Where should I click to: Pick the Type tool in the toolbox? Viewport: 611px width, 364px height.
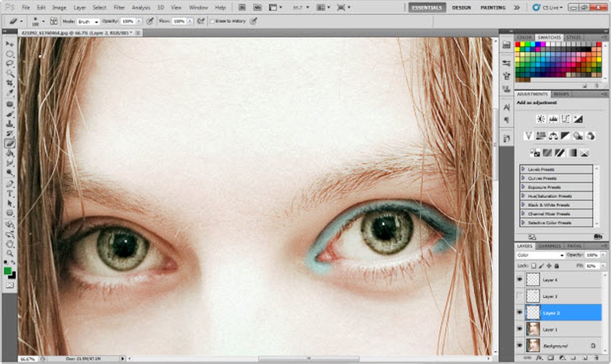click(10, 193)
